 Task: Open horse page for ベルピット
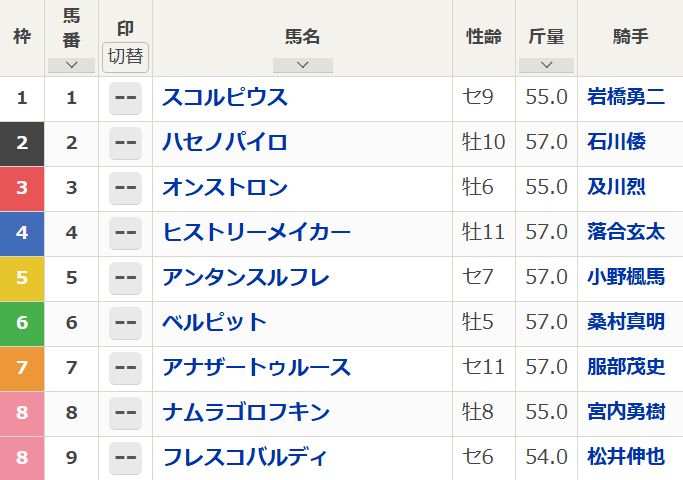click(x=214, y=322)
